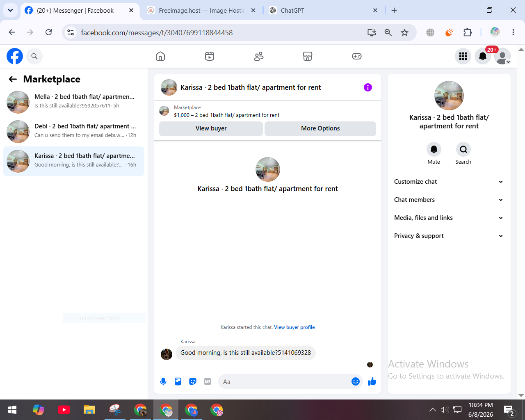Click the More Options button
Viewport: 525px width, 420px height.
click(320, 128)
